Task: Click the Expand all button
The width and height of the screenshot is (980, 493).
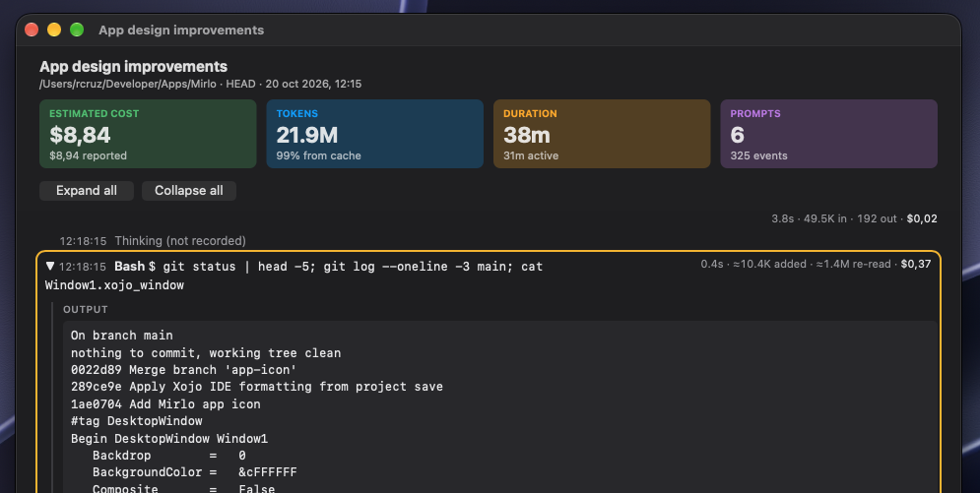Action: click(x=87, y=191)
